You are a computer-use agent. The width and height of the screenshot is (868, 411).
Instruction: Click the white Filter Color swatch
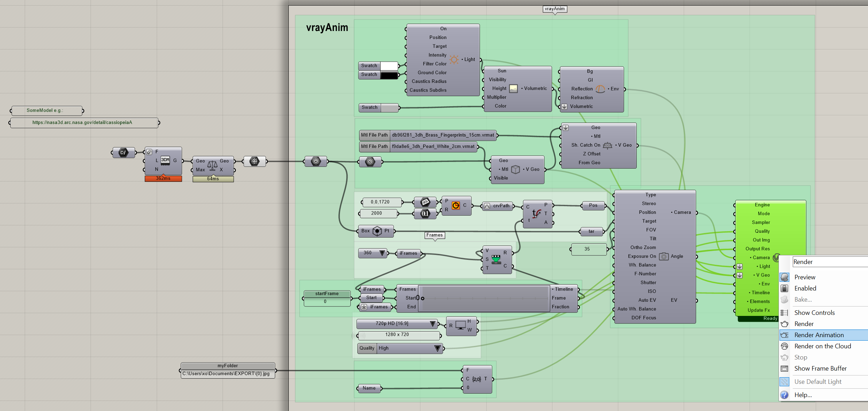pos(389,66)
